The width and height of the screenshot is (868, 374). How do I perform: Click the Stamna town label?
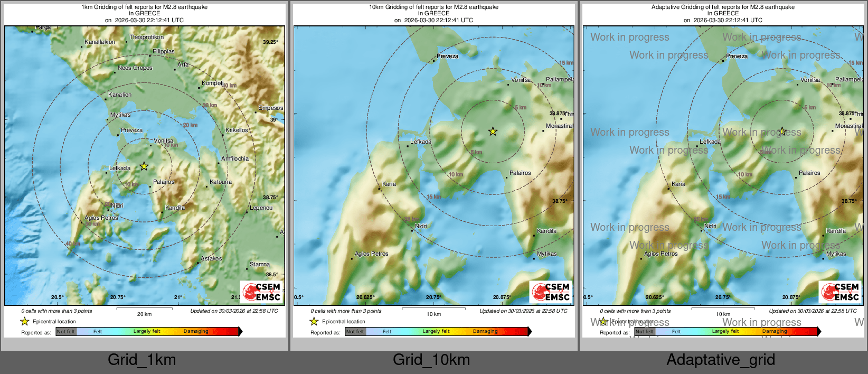tap(260, 264)
